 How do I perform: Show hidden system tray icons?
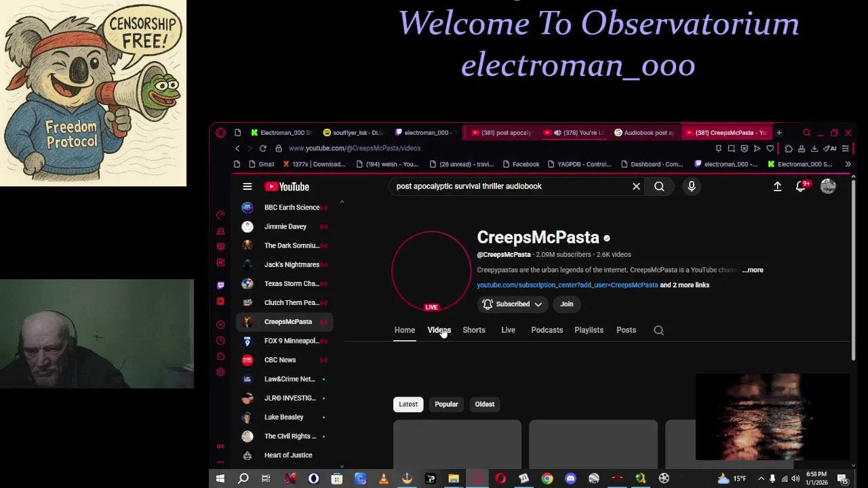coord(761,479)
